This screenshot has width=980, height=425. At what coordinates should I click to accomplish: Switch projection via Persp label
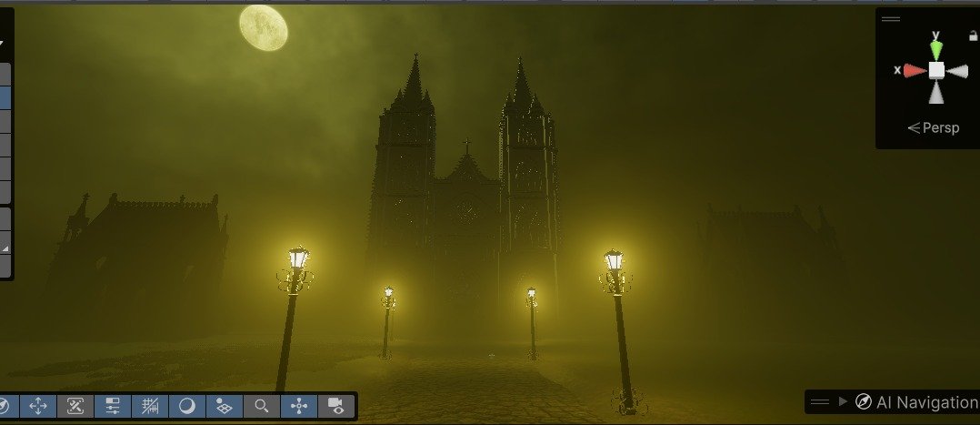(x=933, y=127)
